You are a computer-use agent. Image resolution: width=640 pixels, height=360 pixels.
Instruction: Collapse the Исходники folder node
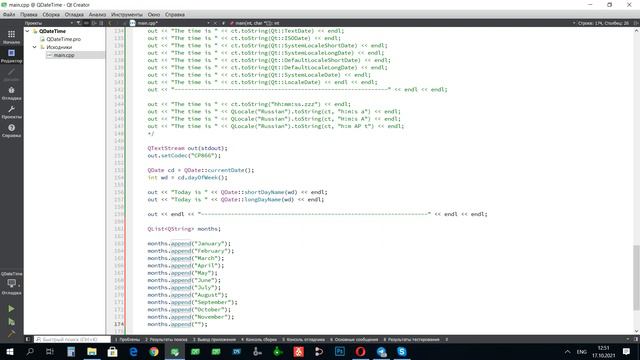coord(35,47)
